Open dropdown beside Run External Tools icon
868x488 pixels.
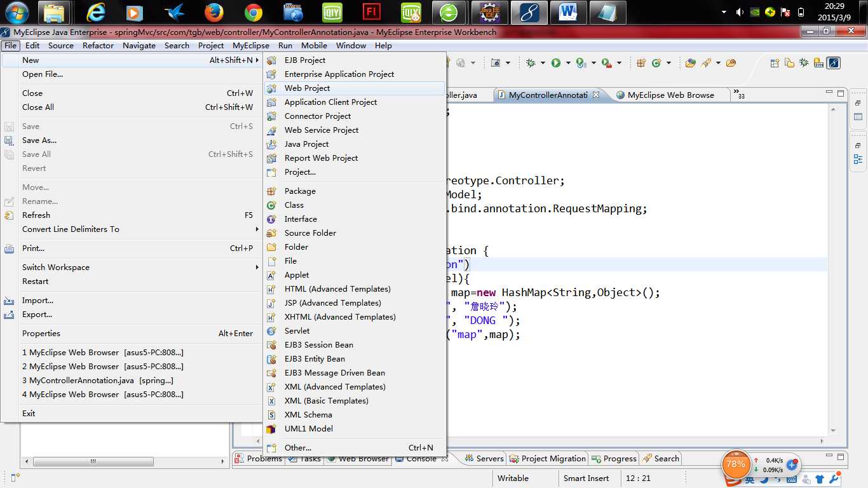(619, 63)
